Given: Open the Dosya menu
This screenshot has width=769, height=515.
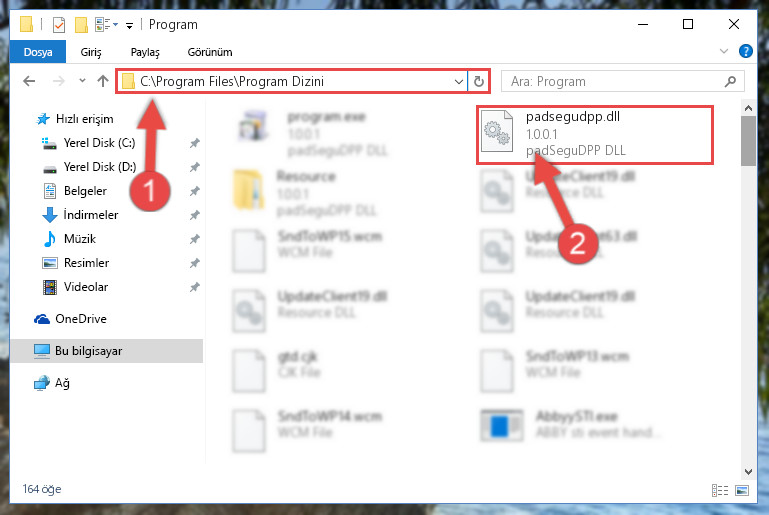Looking at the screenshot, I should pyautogui.click(x=38, y=52).
